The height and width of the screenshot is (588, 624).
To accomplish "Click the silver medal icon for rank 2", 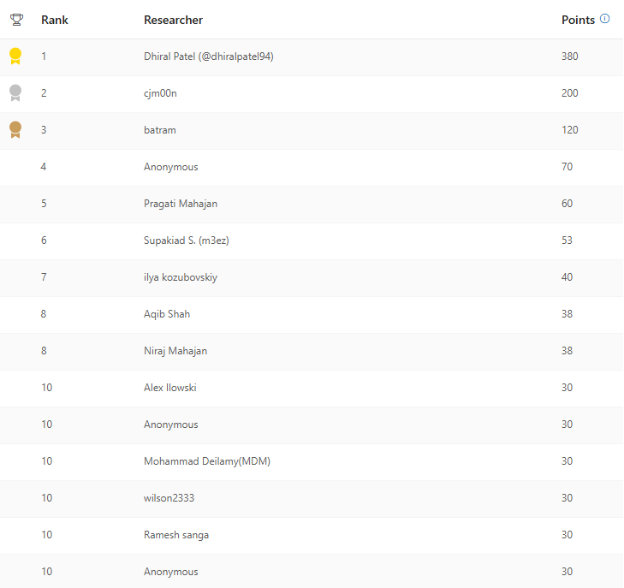I will click(15, 93).
